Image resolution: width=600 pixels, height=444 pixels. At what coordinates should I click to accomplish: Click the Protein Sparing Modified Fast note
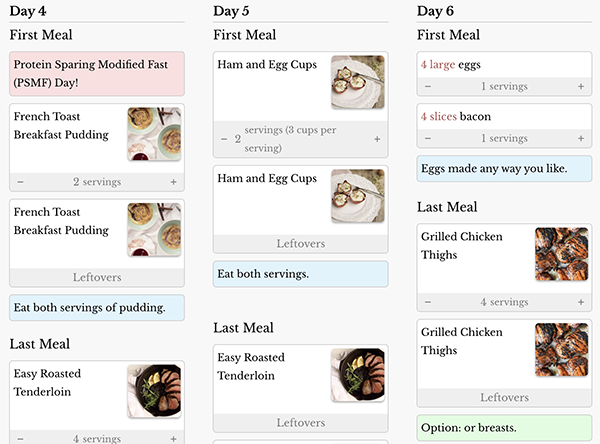(x=97, y=74)
